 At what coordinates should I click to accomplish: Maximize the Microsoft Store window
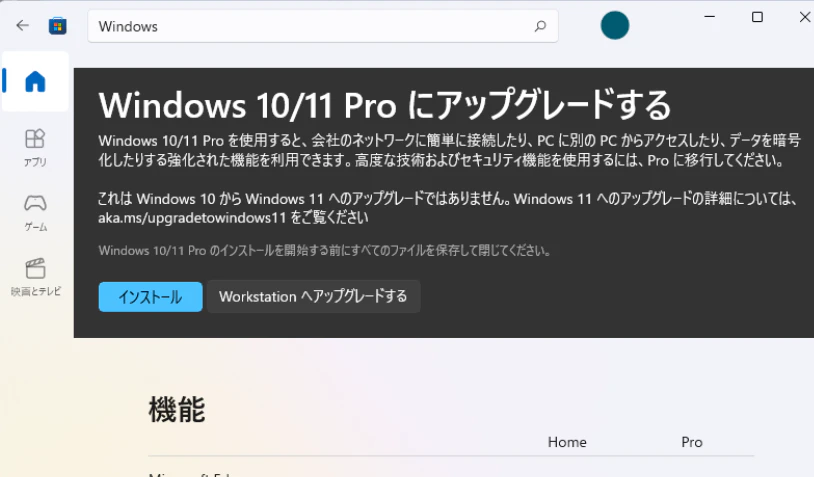(x=757, y=17)
